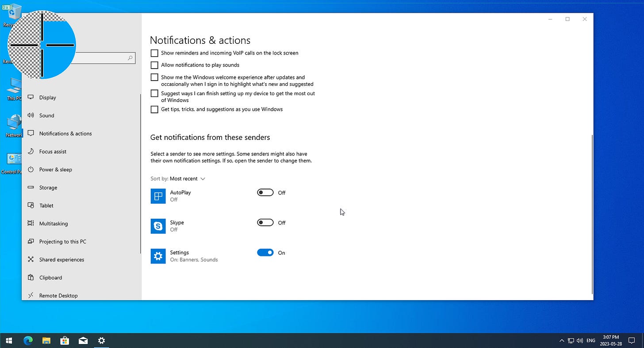Click the Settings gear on the taskbar

click(101, 340)
